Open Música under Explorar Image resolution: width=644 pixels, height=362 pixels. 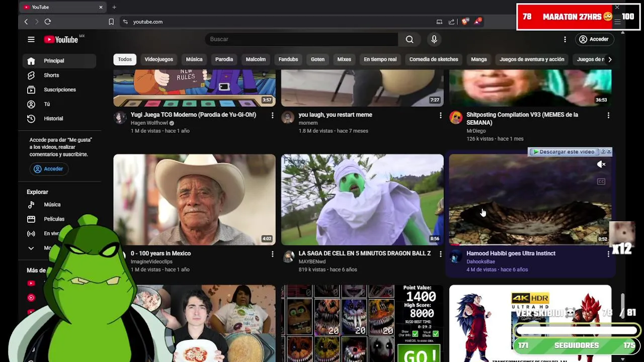click(x=59, y=205)
